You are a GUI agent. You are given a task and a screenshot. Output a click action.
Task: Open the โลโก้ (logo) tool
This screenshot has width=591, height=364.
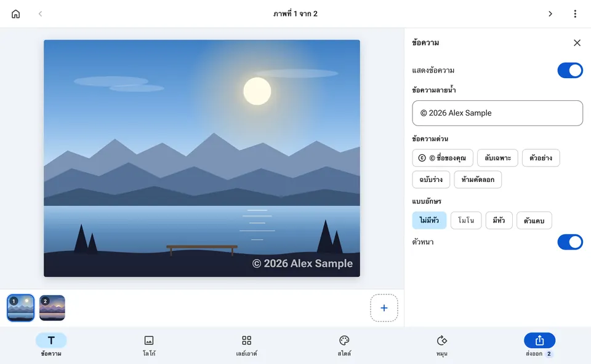pos(149,345)
